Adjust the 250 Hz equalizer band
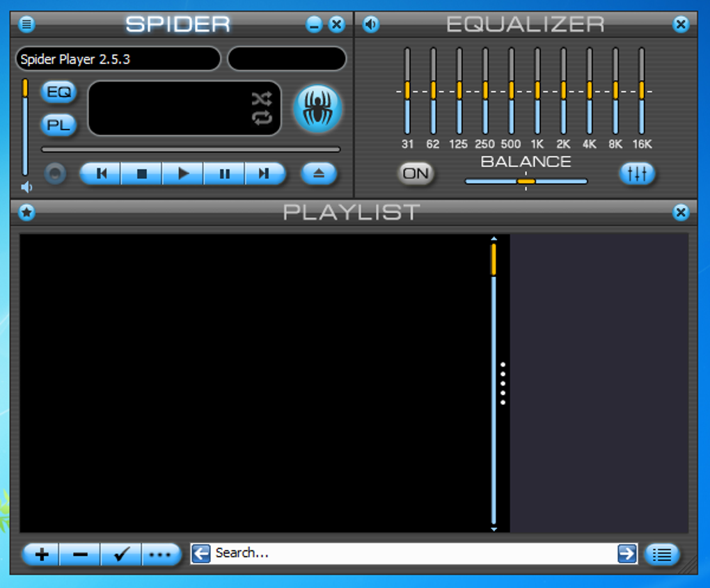Image resolution: width=710 pixels, height=588 pixels. click(485, 90)
